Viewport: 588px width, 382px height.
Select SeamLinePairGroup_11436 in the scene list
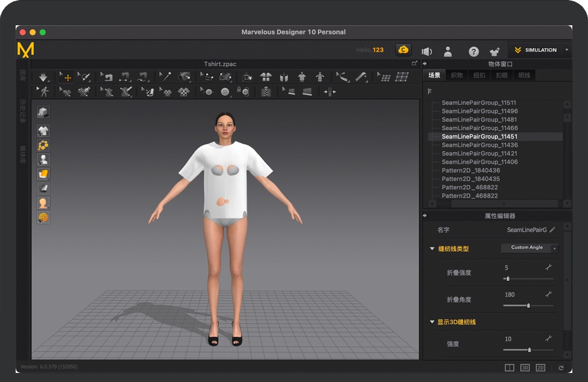[x=479, y=145]
